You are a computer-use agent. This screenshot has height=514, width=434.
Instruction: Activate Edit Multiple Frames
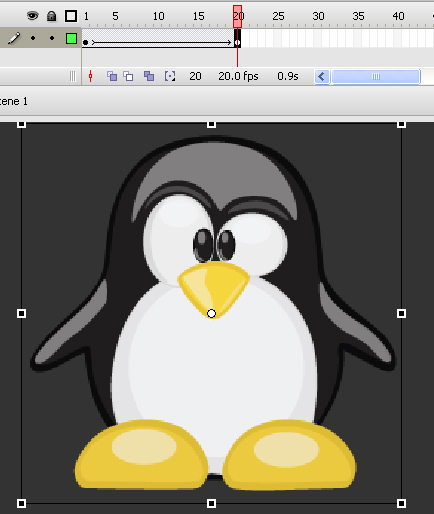pyautogui.click(x=149, y=76)
